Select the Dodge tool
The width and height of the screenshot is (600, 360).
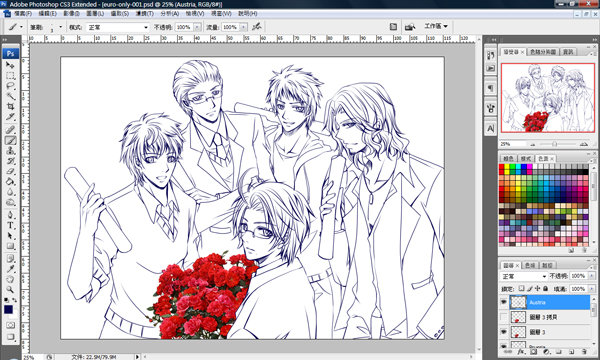10,202
